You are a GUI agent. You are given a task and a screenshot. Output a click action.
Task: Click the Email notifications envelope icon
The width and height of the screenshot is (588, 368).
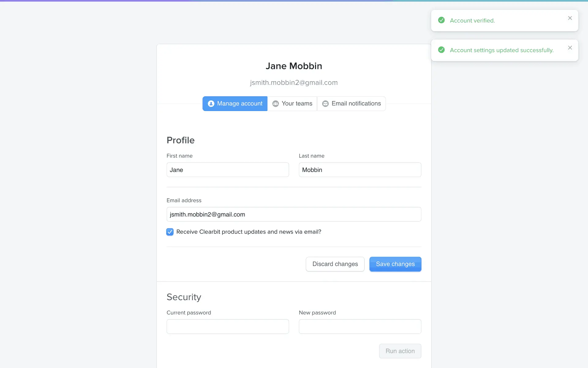click(325, 104)
